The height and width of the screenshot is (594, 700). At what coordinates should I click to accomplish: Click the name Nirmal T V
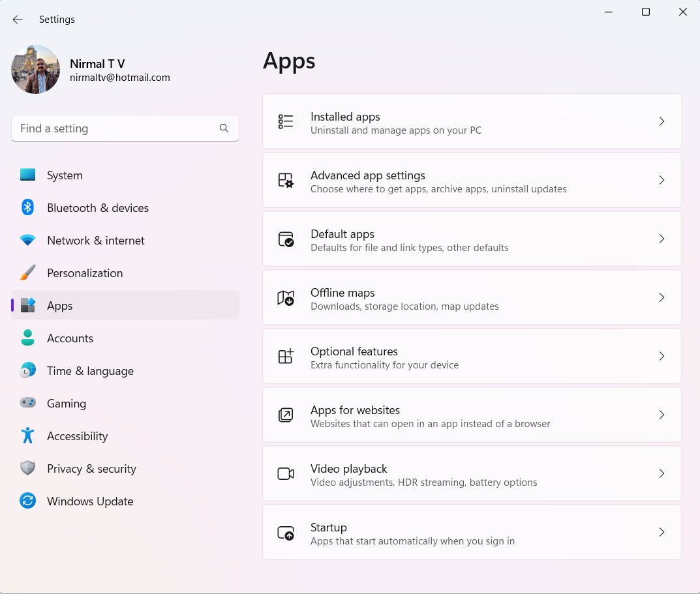(97, 64)
